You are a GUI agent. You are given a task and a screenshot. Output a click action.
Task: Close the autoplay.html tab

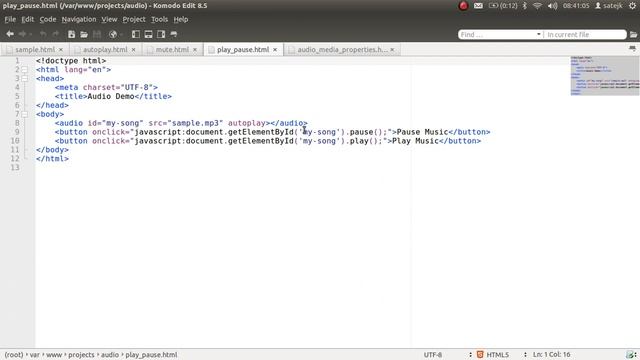pyautogui.click(x=133, y=49)
